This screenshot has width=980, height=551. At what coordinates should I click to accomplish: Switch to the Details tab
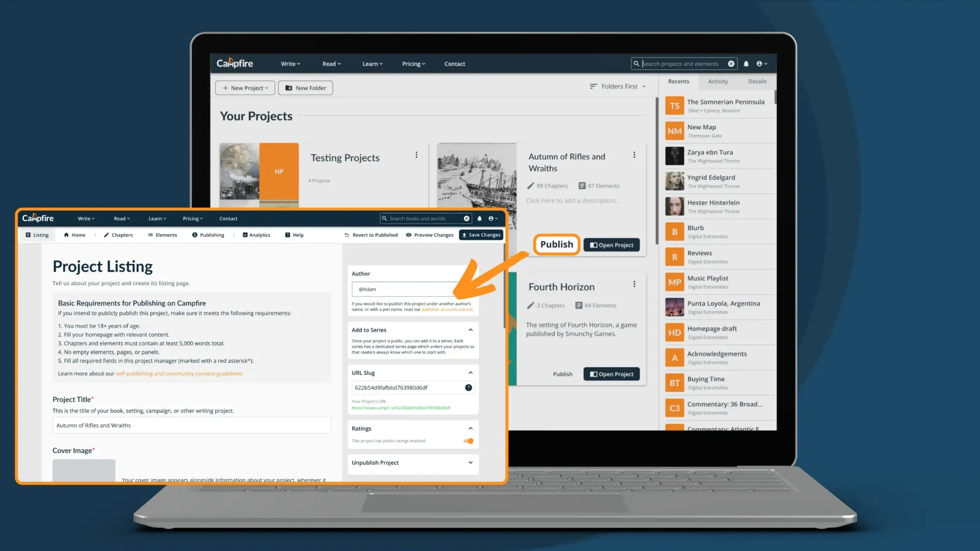pyautogui.click(x=757, y=81)
